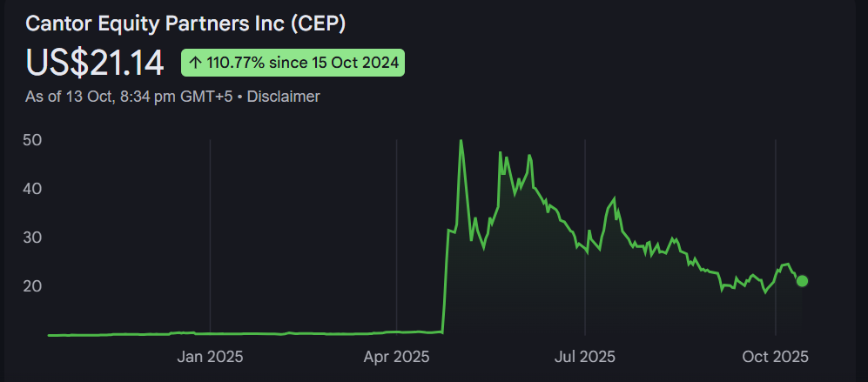This screenshot has height=382, width=868.
Task: Click the 110.77% since 15 Oct 2024 badge
Action: (293, 63)
